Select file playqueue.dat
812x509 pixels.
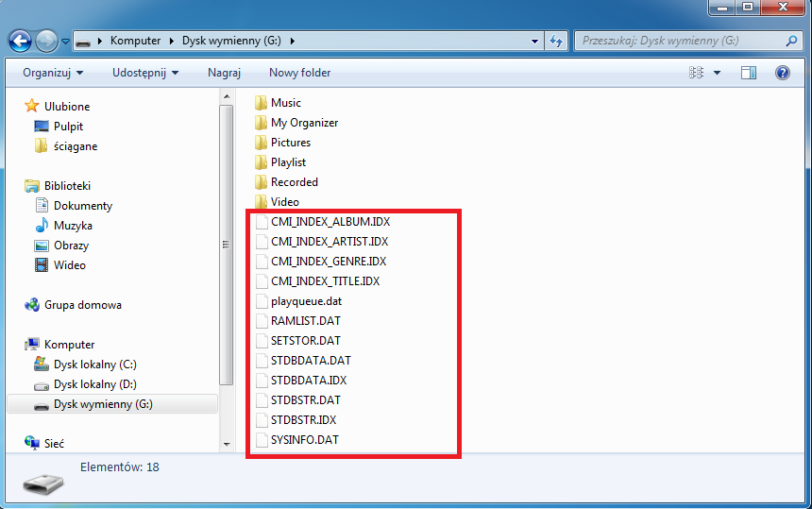(307, 301)
